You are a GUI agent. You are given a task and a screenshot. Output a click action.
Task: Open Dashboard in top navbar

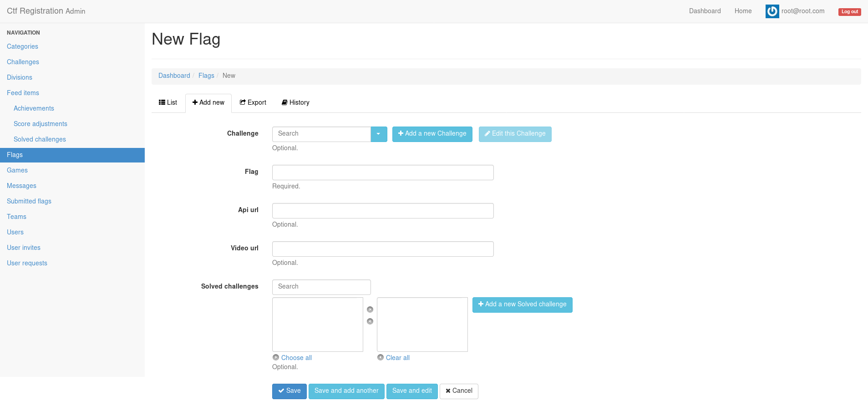tap(705, 11)
